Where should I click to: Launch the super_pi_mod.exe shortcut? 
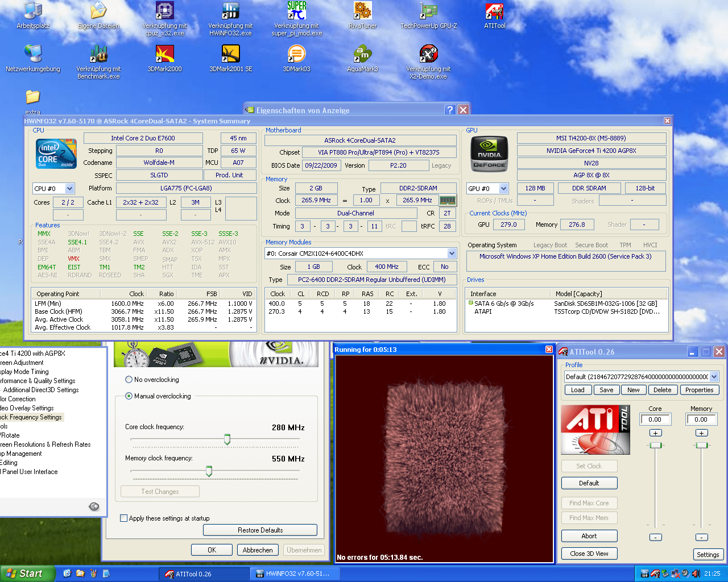coord(296,11)
